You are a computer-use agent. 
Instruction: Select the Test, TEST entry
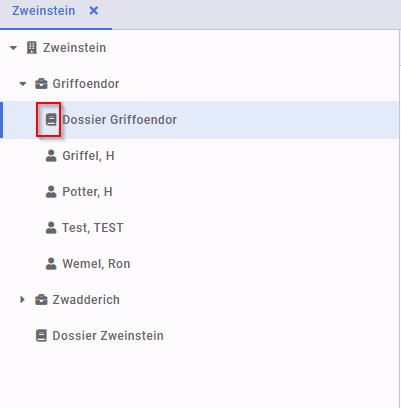(x=93, y=228)
